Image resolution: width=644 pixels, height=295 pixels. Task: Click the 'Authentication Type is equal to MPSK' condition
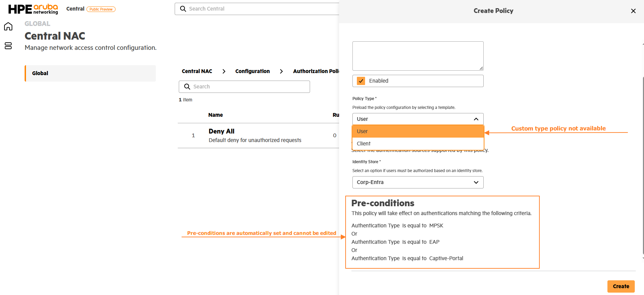397,226
